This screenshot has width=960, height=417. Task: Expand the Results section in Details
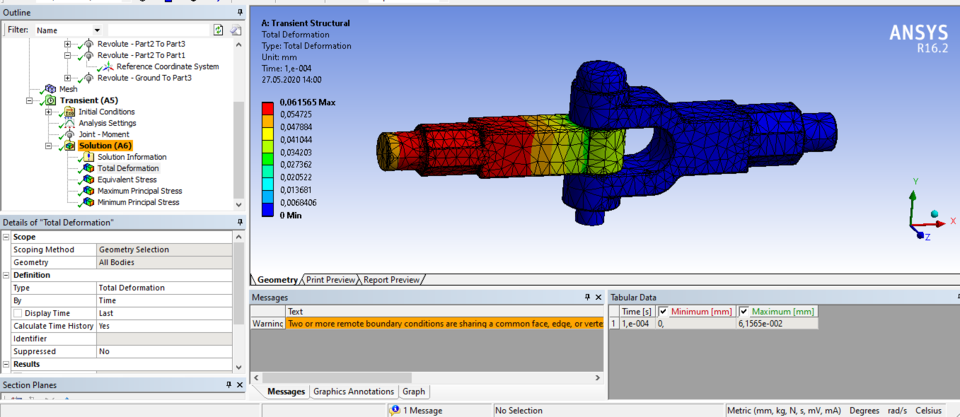pyautogui.click(x=6, y=364)
